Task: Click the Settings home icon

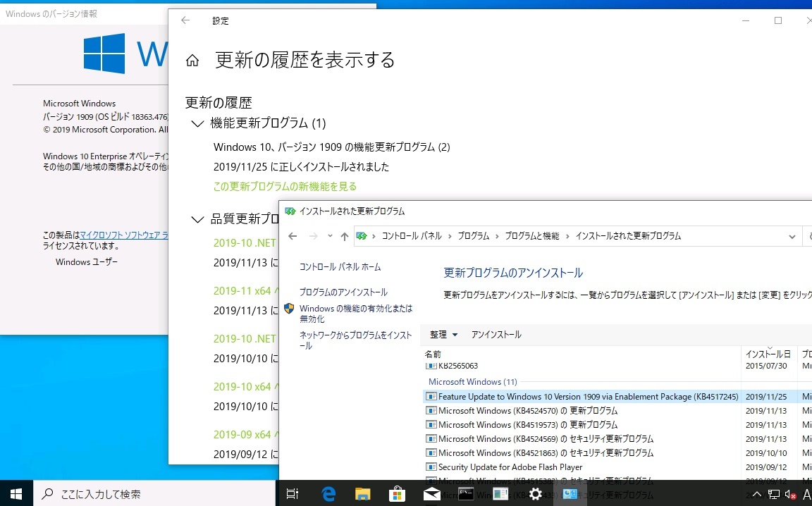Action: (192, 61)
